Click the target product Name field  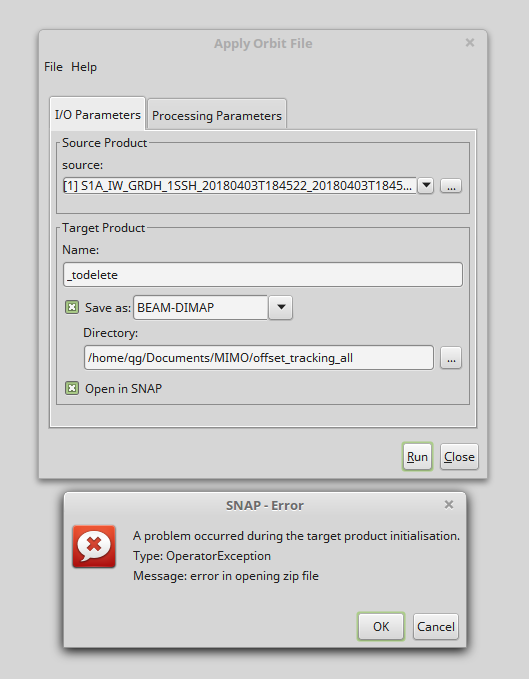point(263,275)
